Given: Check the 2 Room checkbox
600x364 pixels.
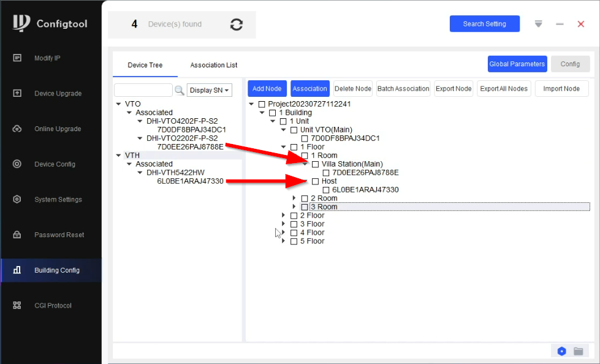Looking at the screenshot, I should (x=305, y=199).
